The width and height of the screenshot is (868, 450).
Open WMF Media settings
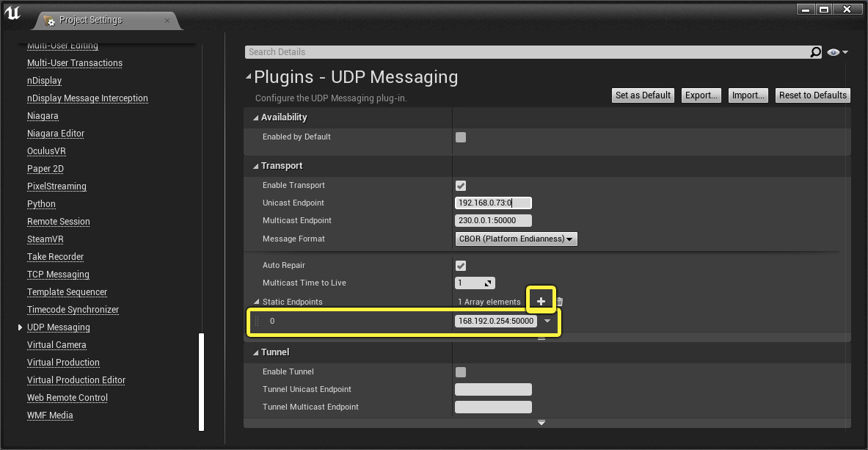[50, 415]
